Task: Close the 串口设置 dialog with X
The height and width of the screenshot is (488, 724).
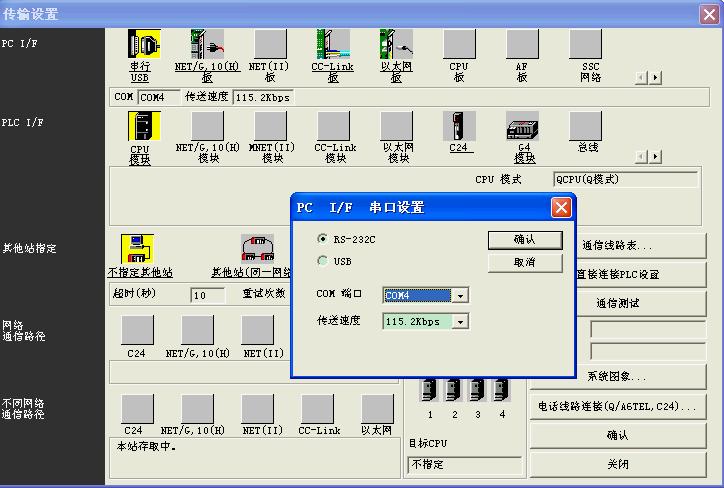Action: click(x=561, y=207)
